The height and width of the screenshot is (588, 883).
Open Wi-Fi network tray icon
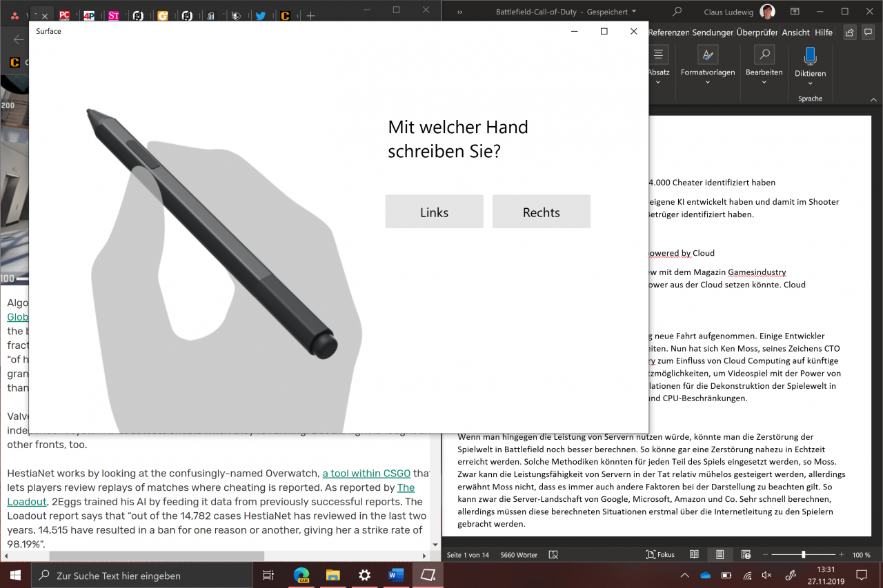746,575
